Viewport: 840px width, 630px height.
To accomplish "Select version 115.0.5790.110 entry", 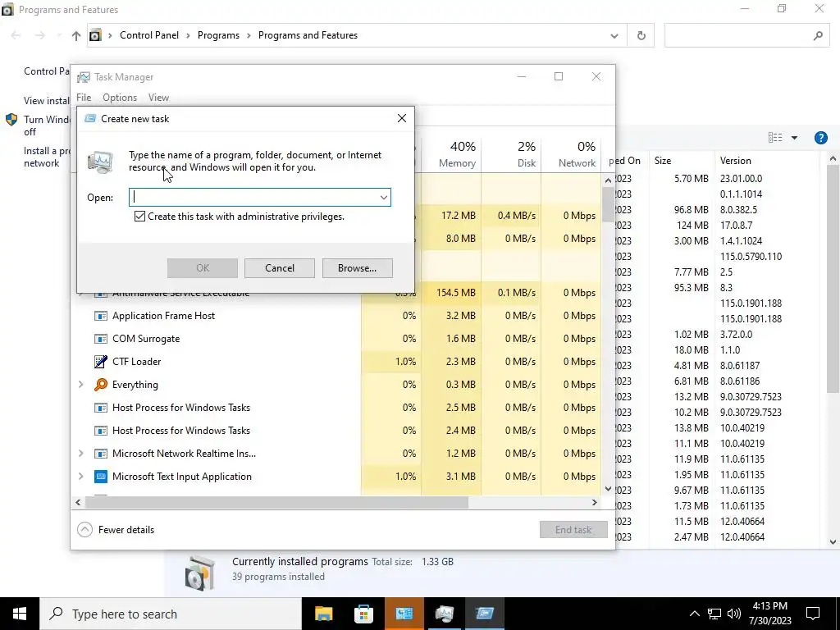I will click(x=751, y=257).
